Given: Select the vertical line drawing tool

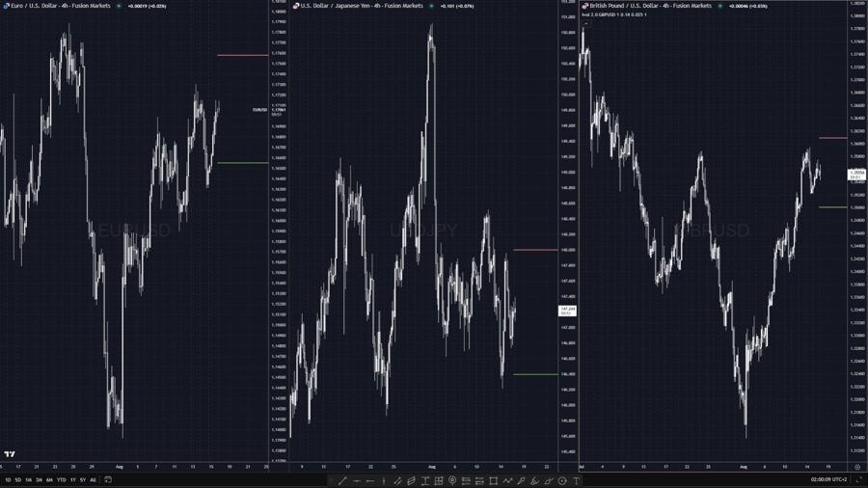Looking at the screenshot, I should [384, 480].
